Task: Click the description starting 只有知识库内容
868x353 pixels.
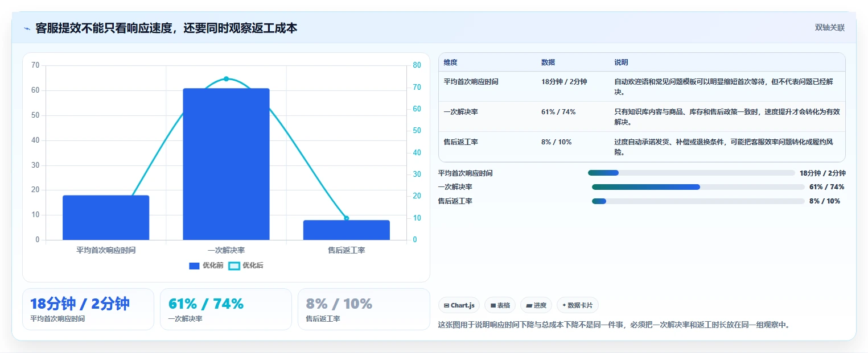Action: click(727, 117)
